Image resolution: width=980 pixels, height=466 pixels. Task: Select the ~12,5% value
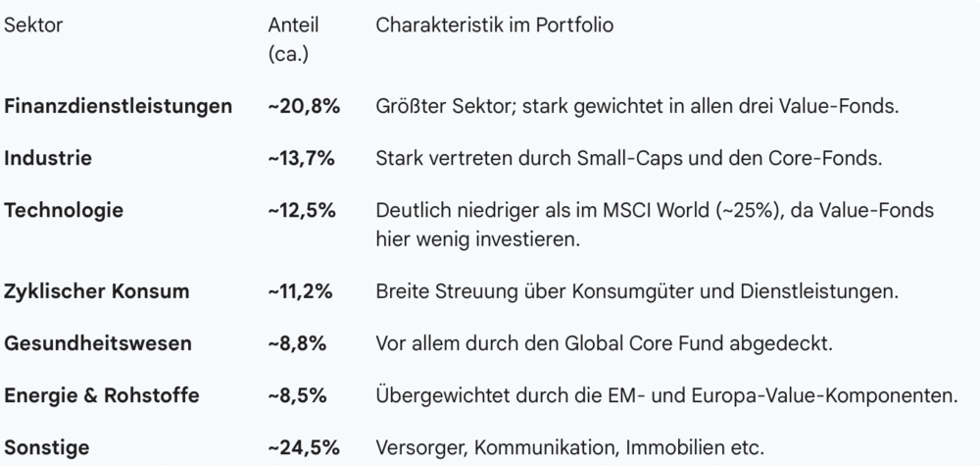click(303, 209)
